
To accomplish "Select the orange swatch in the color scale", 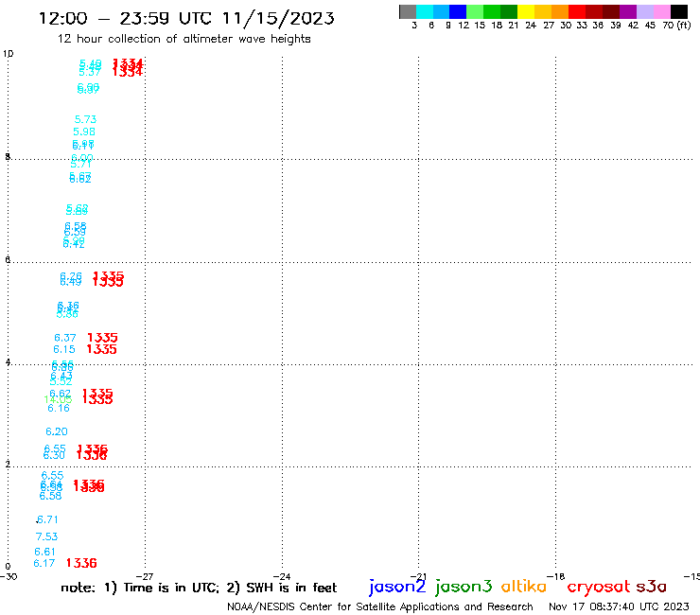I will pyautogui.click(x=560, y=11).
